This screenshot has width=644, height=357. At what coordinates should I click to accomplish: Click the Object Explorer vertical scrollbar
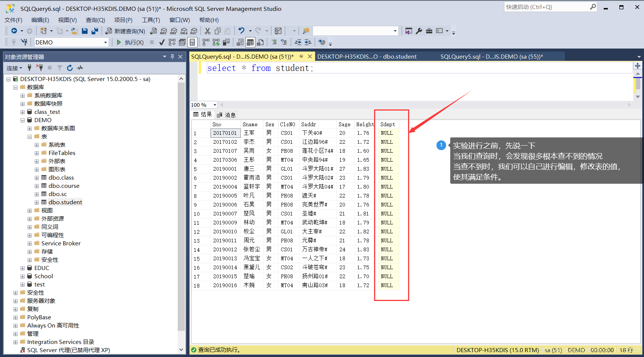181,214
